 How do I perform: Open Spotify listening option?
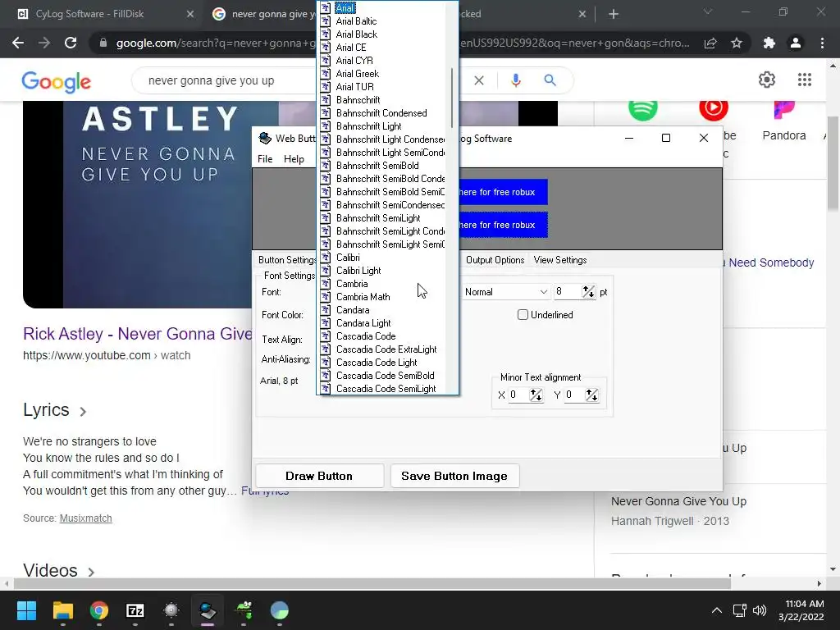(x=642, y=111)
